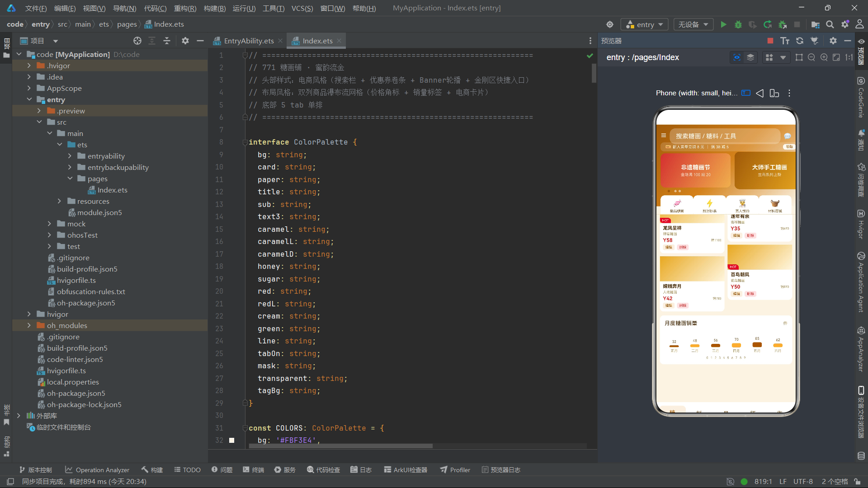
Task: Toggle the component layers view in previewer
Action: click(750, 57)
